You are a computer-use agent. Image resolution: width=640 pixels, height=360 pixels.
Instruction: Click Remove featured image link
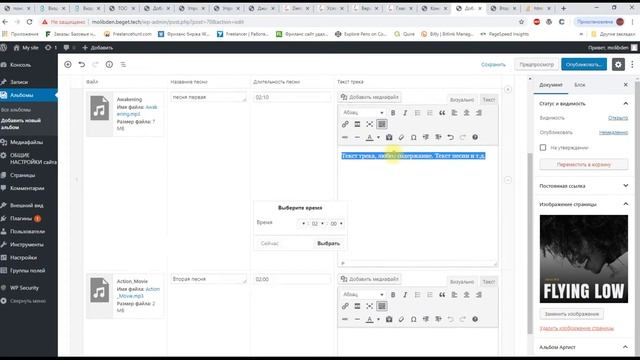coord(577,328)
